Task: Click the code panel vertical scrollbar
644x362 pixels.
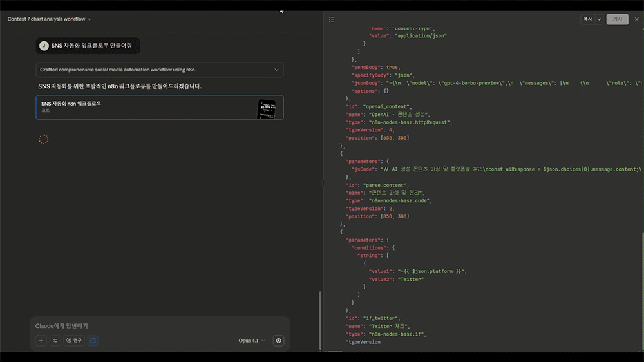Action: pyautogui.click(x=641, y=290)
